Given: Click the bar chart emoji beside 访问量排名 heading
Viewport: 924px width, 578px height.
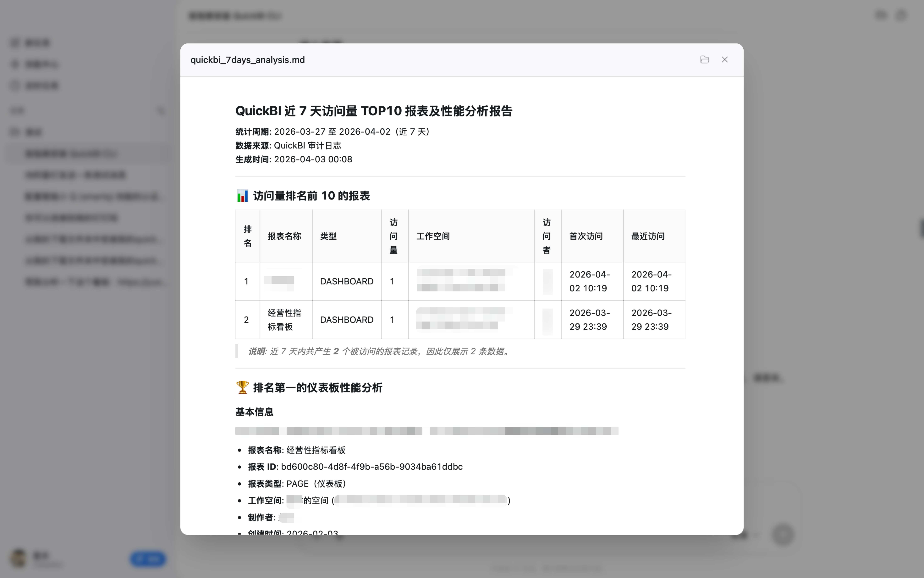Looking at the screenshot, I should (x=242, y=196).
